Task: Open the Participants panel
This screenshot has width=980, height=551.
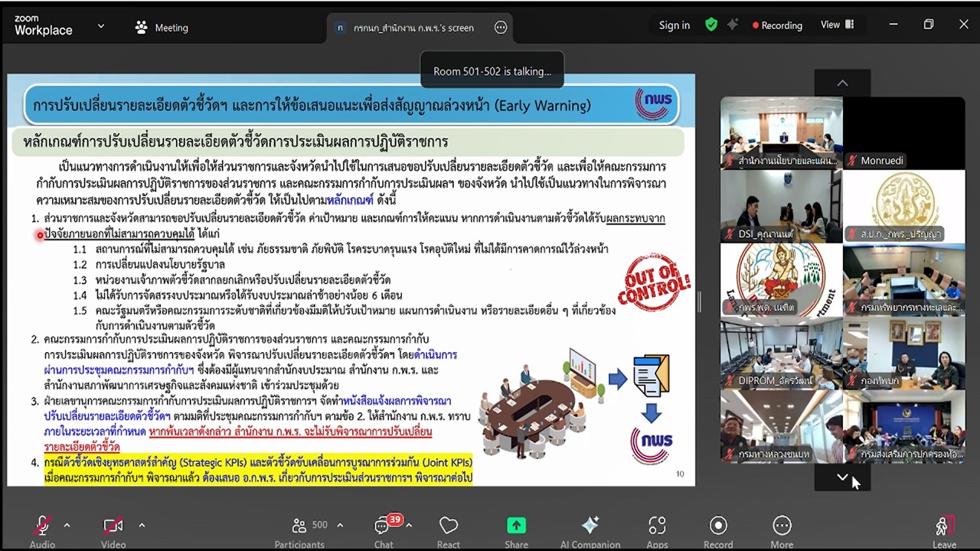Action: tap(299, 527)
